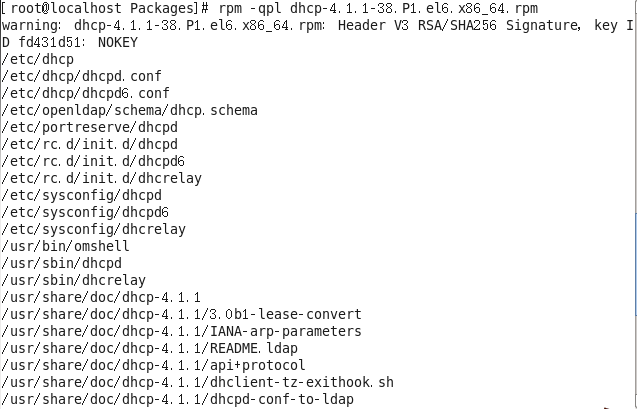Click the NOKEY warning text
The image size is (637, 409).
point(117,43)
